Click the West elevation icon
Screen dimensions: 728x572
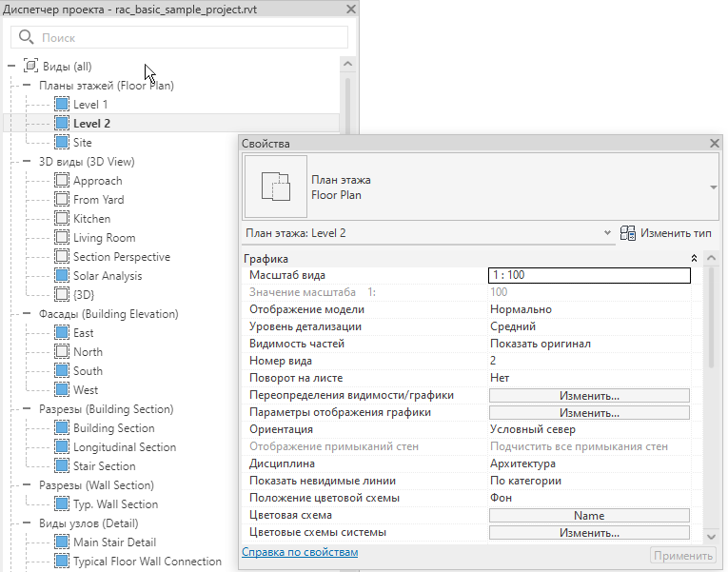click(62, 389)
